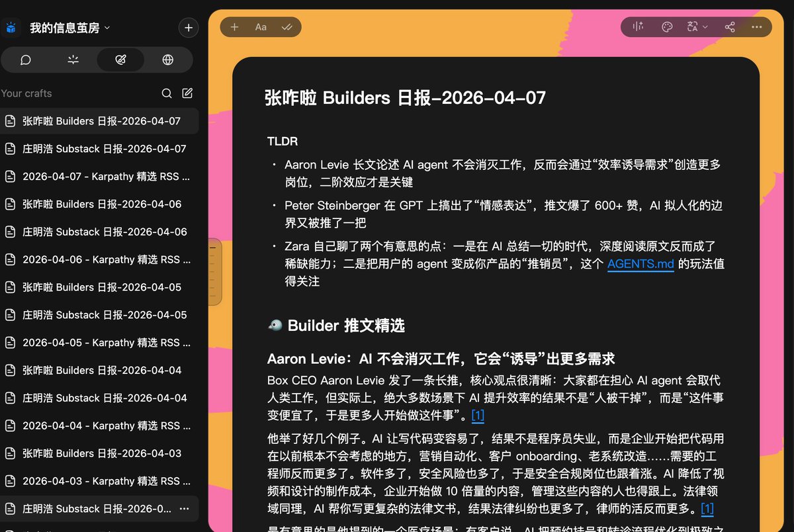Open 张咋啦 Builders 日报-2026-04-06

[99, 204]
